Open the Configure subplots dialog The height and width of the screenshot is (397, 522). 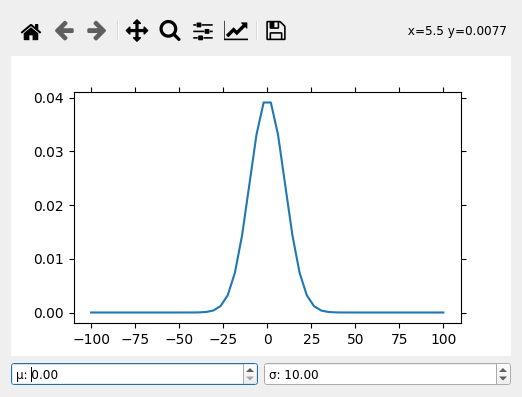(x=203, y=31)
